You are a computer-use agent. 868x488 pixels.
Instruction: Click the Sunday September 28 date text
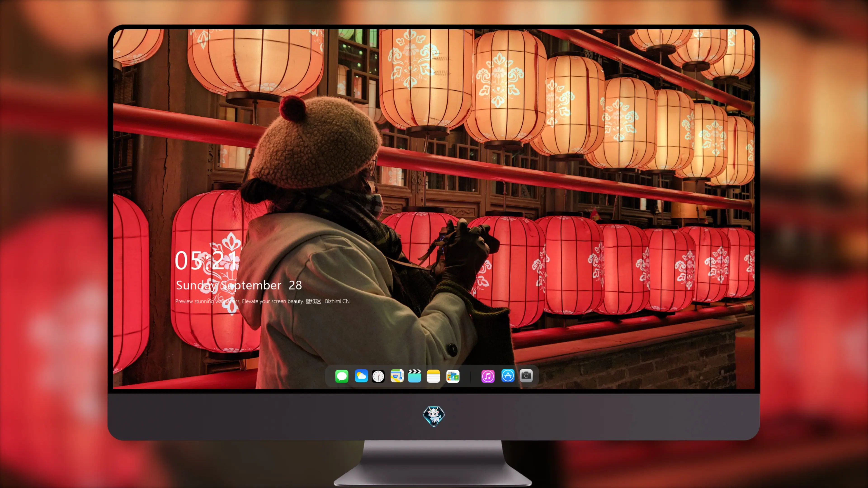tap(239, 285)
